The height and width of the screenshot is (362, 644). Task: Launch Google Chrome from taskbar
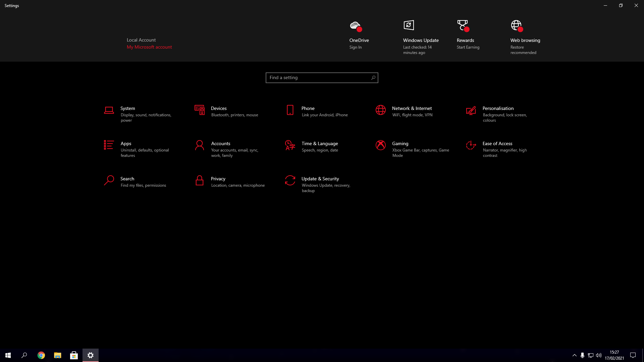pyautogui.click(x=41, y=355)
